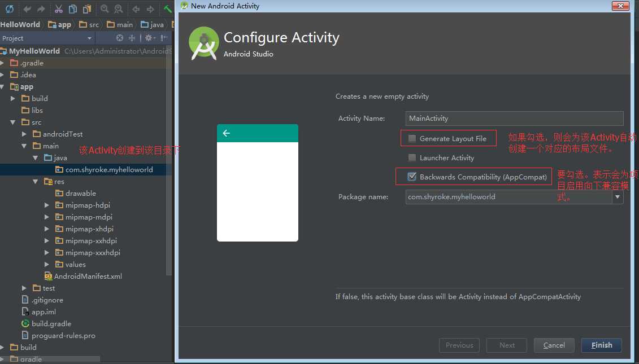Expand the androidTest folder
The width and height of the screenshot is (639, 364).
pos(24,134)
